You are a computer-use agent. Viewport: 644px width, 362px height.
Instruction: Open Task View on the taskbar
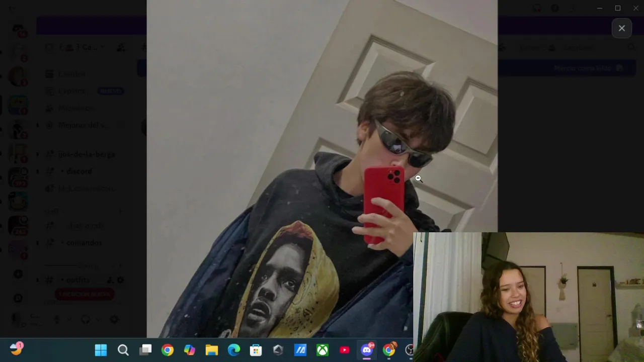click(145, 350)
